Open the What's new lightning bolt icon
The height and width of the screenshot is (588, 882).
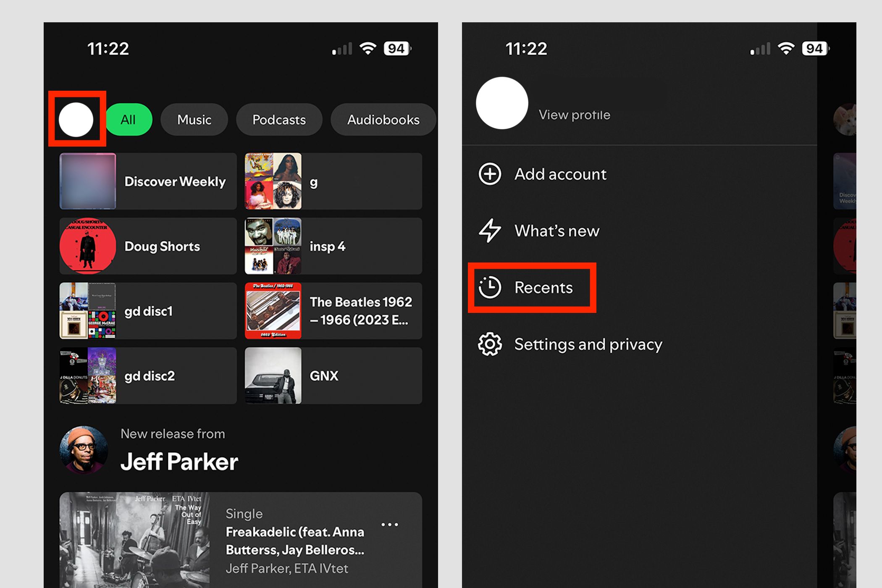tap(490, 231)
